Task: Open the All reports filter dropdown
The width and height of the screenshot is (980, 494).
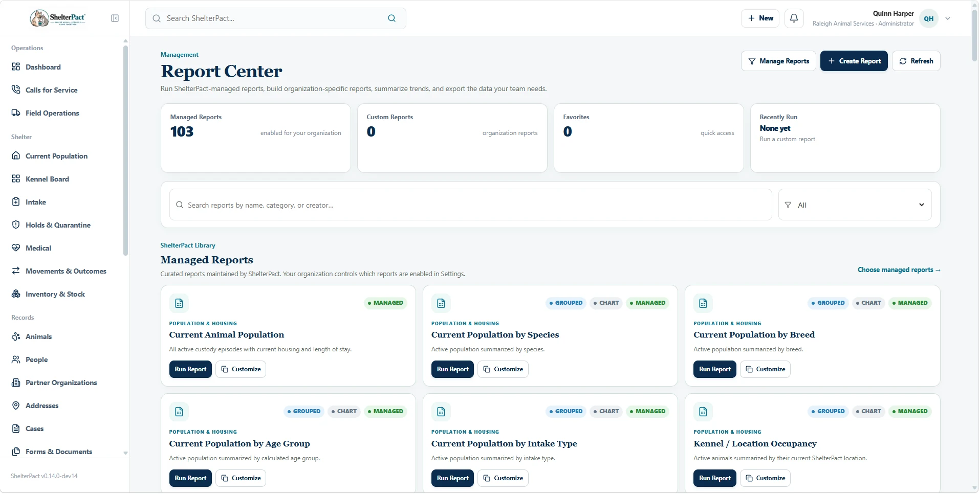Action: (x=855, y=205)
